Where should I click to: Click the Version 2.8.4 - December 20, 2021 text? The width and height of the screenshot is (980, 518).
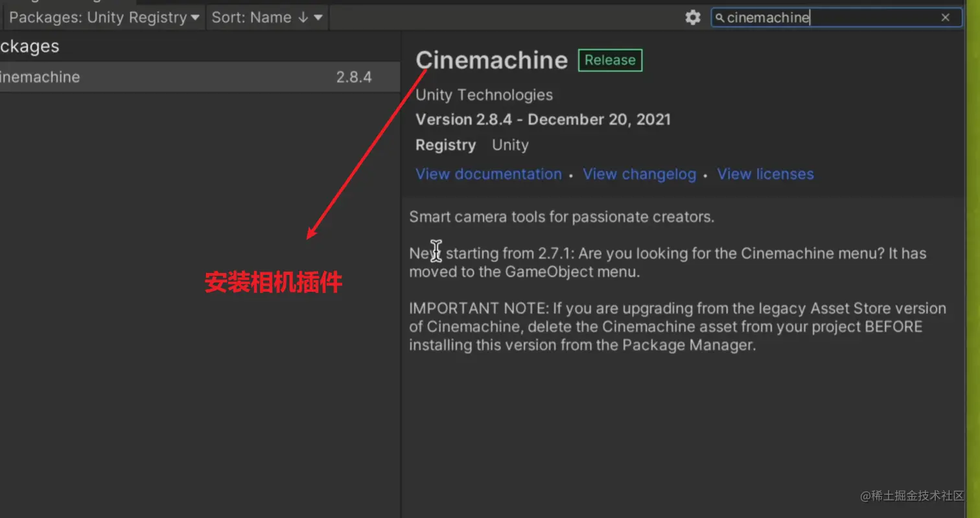coord(543,119)
